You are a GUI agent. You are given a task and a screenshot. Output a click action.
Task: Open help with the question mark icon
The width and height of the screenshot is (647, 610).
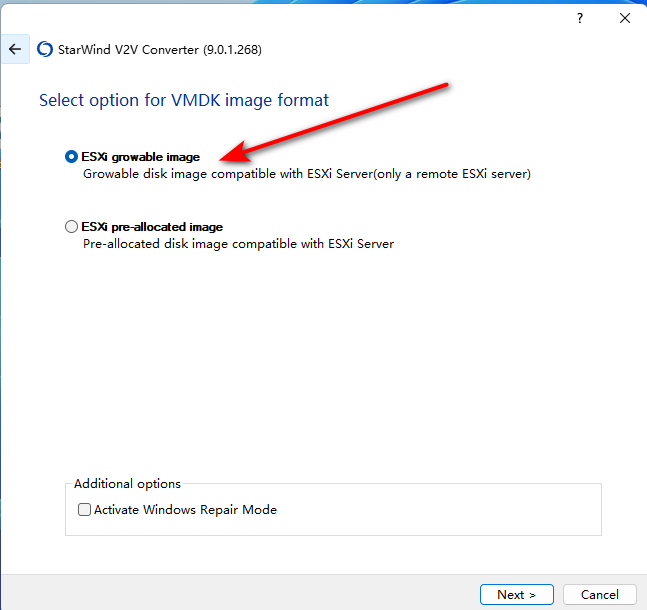tap(580, 18)
